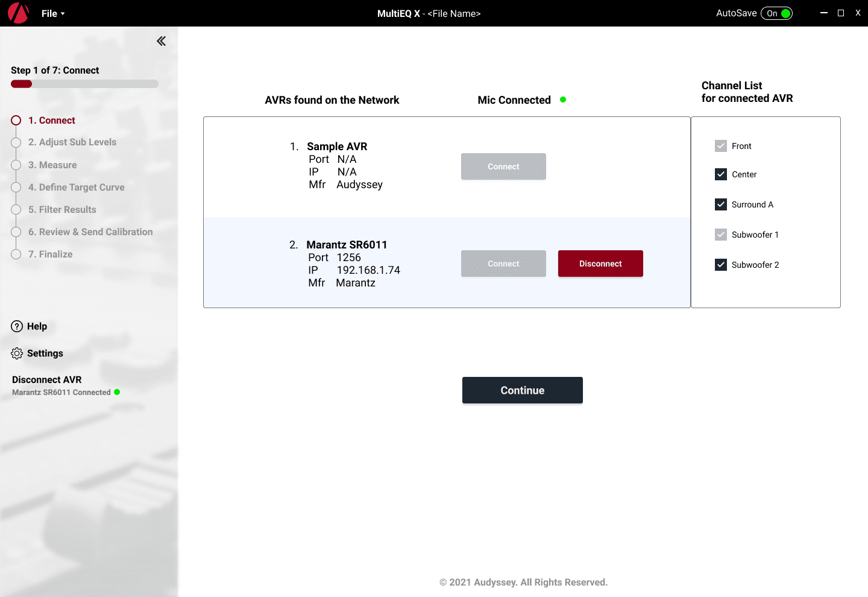Click the AVRs found on the Network heading
The width and height of the screenshot is (868, 597).
332,100
